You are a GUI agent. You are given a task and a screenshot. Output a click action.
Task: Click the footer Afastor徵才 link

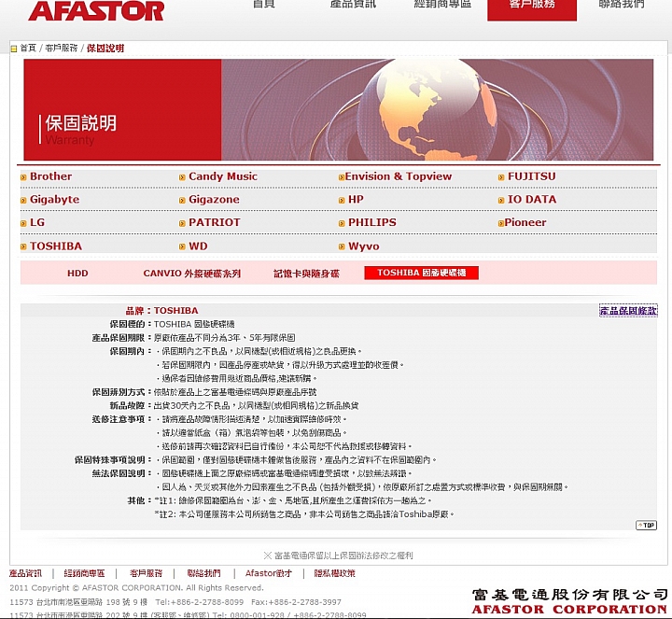point(269,573)
